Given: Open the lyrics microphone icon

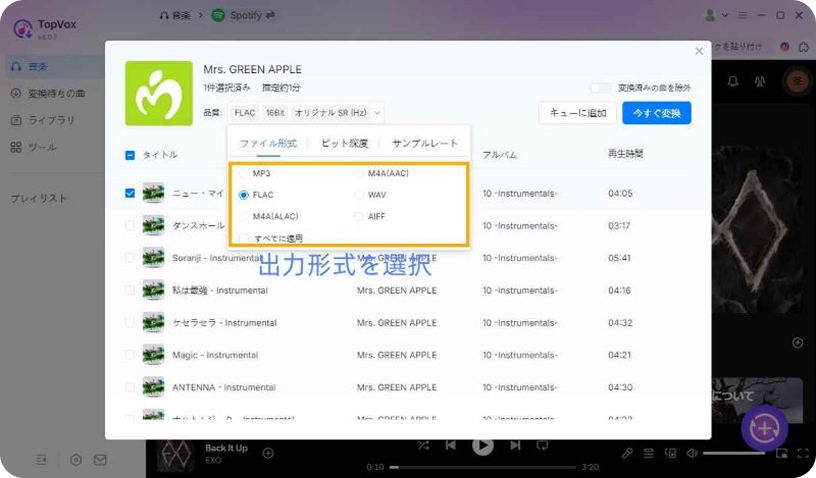Looking at the screenshot, I should tap(627, 453).
